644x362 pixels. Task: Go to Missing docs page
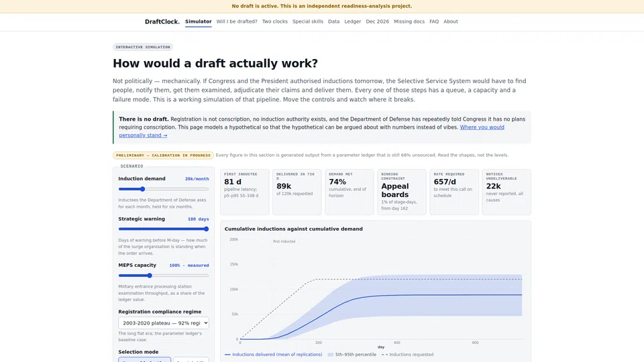(409, 21)
